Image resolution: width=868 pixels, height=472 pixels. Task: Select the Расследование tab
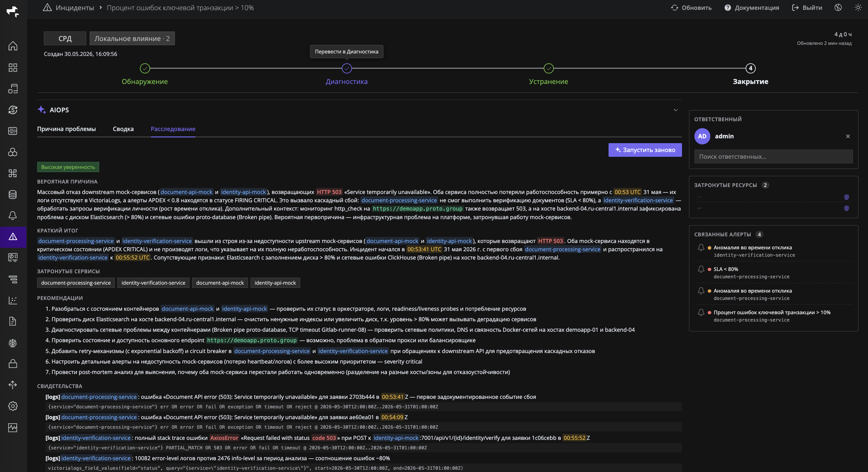(173, 129)
